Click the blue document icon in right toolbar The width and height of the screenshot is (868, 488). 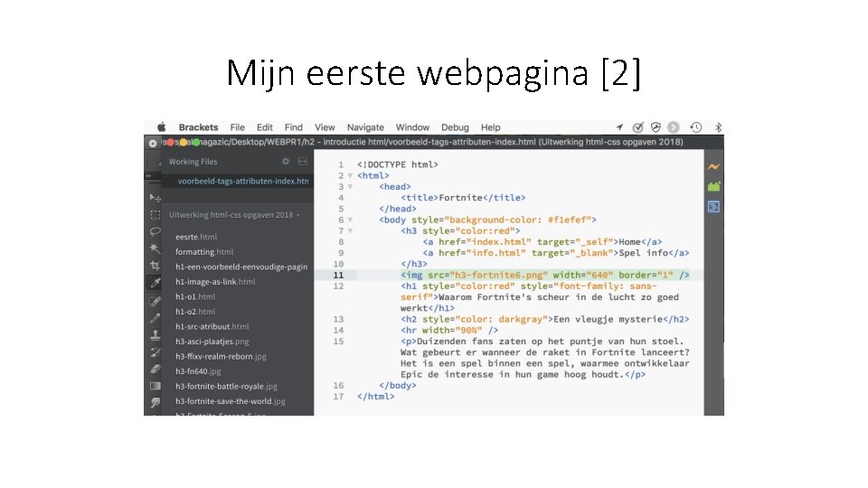(x=713, y=207)
